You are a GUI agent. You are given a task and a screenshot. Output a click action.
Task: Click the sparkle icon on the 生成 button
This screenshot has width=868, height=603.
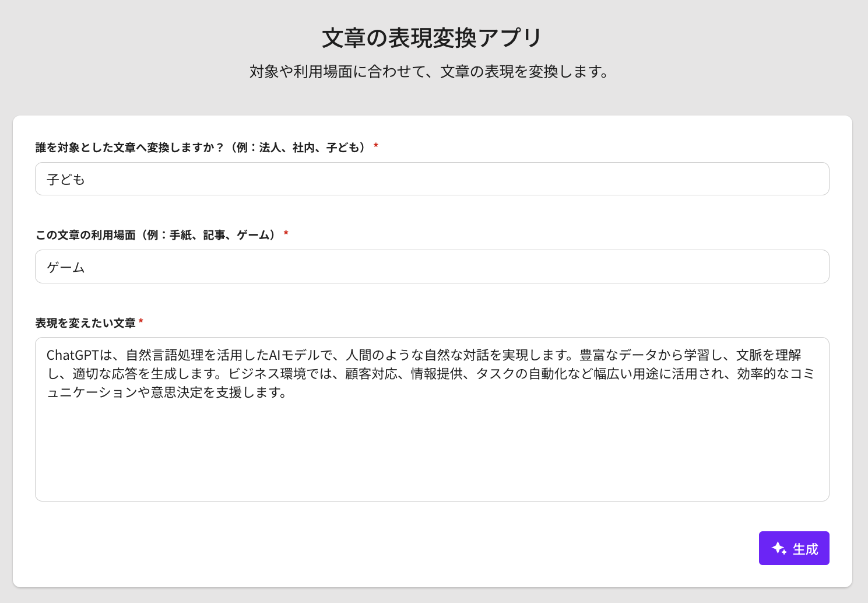tap(779, 549)
